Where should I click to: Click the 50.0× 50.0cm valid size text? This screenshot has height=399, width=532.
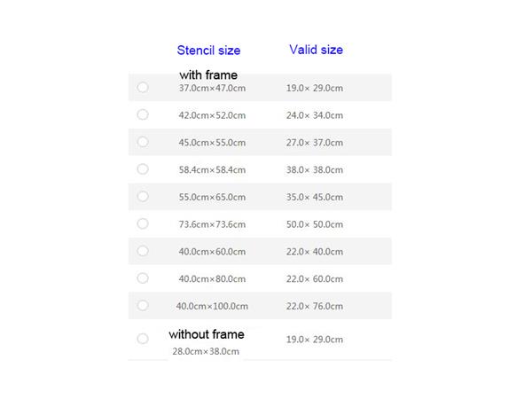[314, 224]
